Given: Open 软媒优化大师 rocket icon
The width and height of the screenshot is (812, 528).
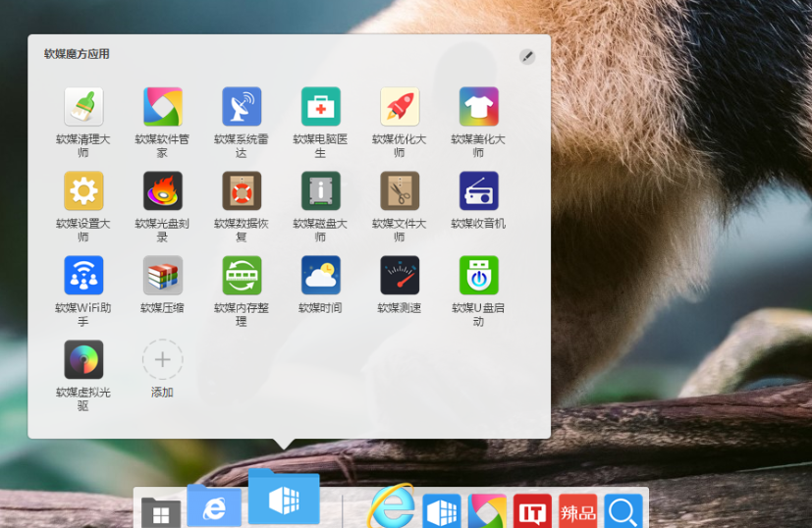Looking at the screenshot, I should [x=400, y=107].
